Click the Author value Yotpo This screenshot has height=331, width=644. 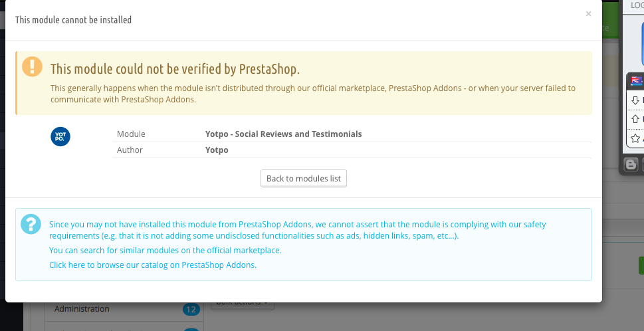(x=217, y=150)
